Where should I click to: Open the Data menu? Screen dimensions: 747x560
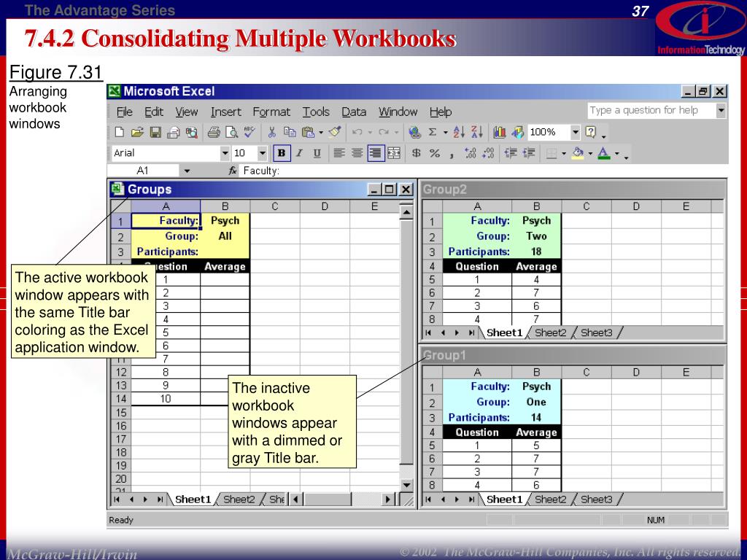click(354, 112)
